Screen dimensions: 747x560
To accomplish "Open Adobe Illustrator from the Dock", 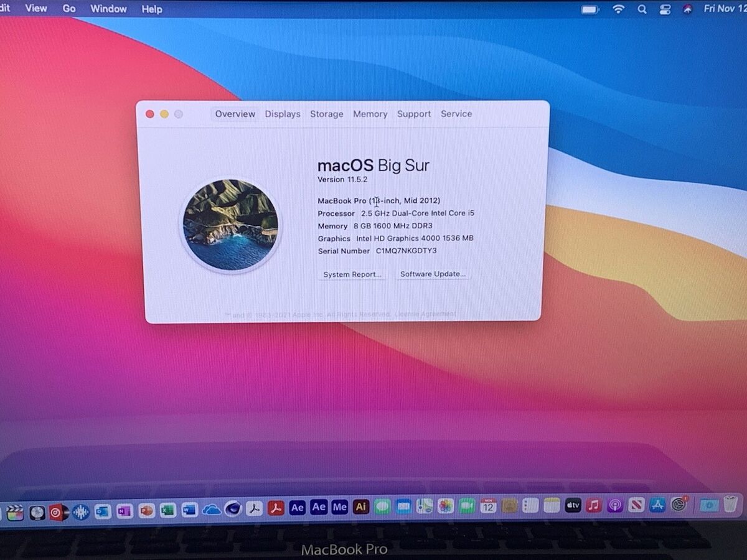I will point(361,507).
